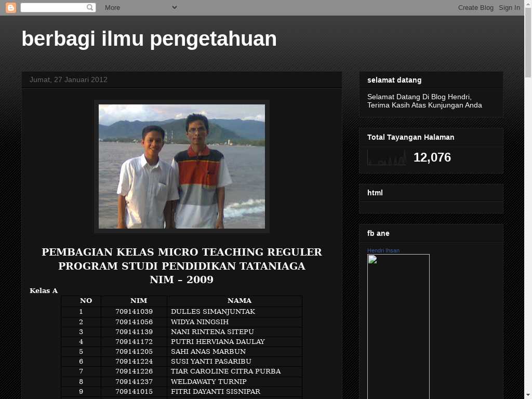
Task: Click the date header 'Jumat, 27 Januari 2012'
Action: (x=69, y=79)
